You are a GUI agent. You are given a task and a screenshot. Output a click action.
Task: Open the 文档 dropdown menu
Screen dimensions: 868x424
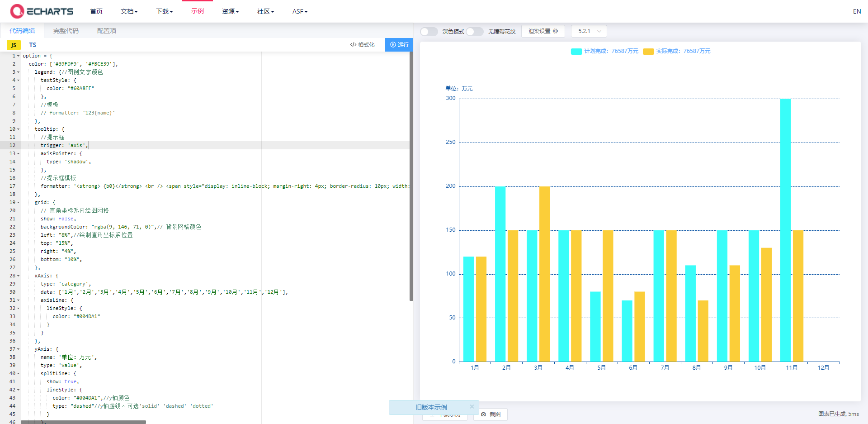pos(129,11)
